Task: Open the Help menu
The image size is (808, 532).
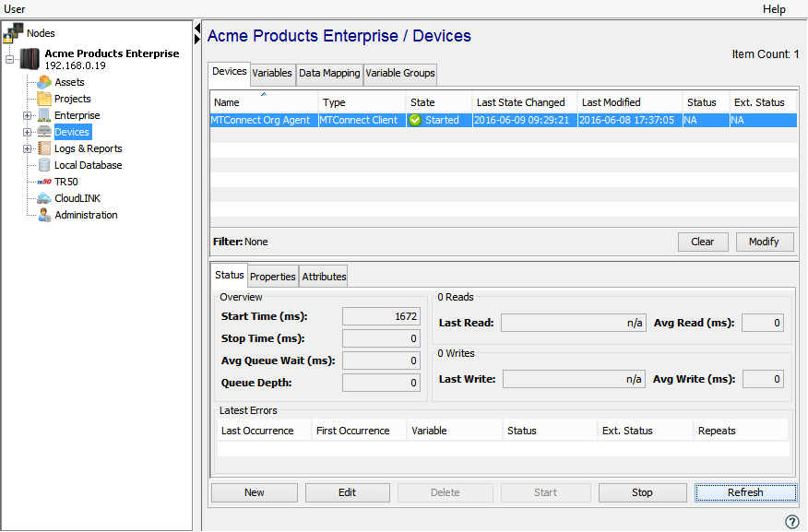Action: (774, 8)
